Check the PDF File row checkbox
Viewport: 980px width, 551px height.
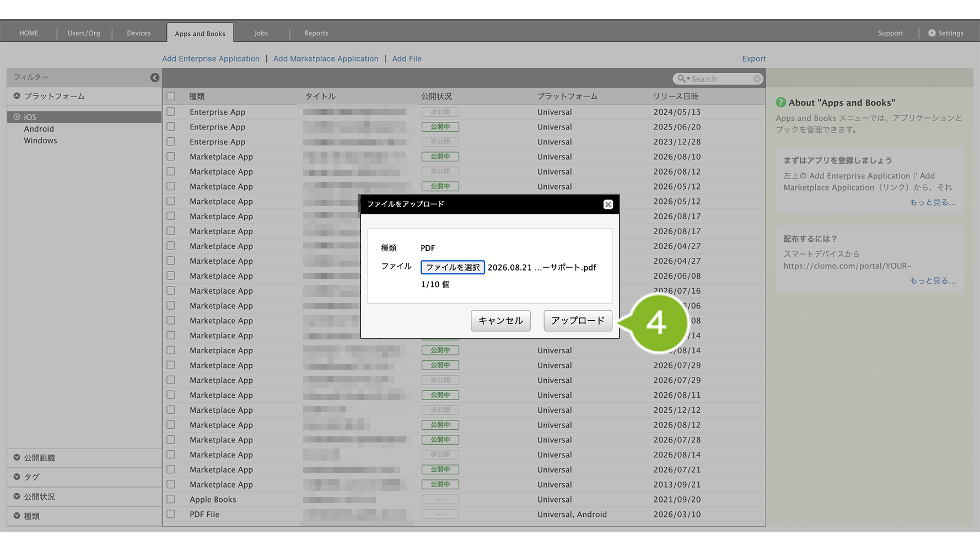tap(171, 514)
